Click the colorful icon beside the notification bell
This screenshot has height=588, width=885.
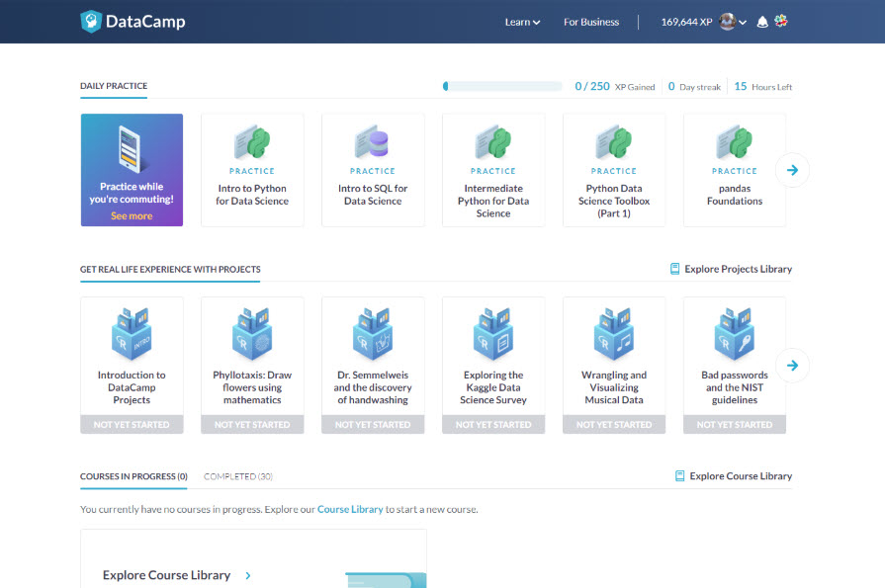(x=780, y=21)
